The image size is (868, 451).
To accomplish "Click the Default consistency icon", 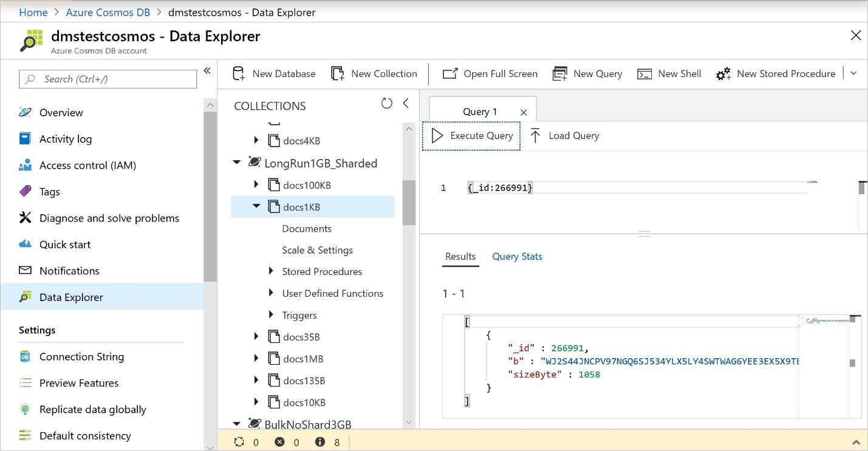I will click(25, 435).
